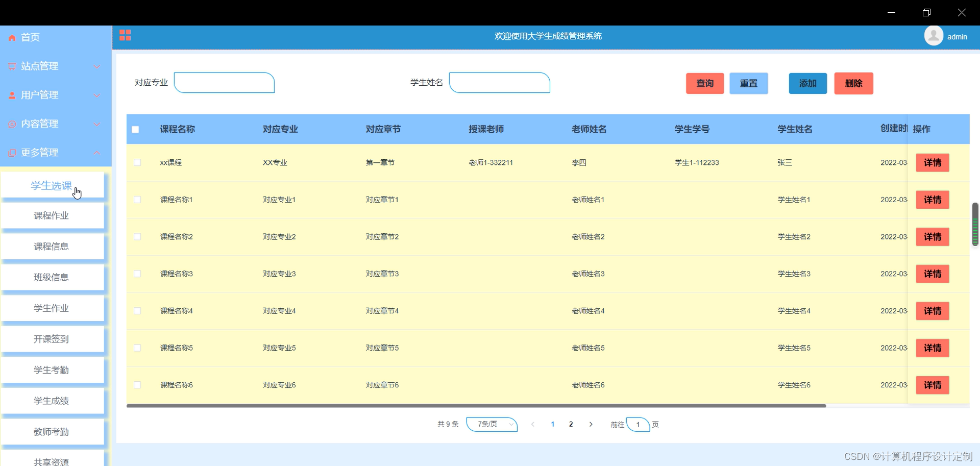Open 详情 for the xx课程 row
Screen dimensions: 980x466
[x=933, y=162]
